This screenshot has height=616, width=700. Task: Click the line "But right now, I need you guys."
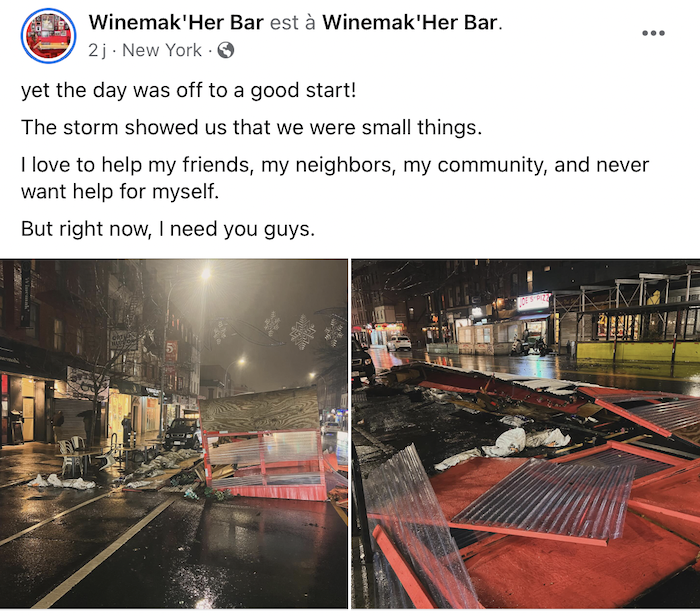(x=168, y=229)
